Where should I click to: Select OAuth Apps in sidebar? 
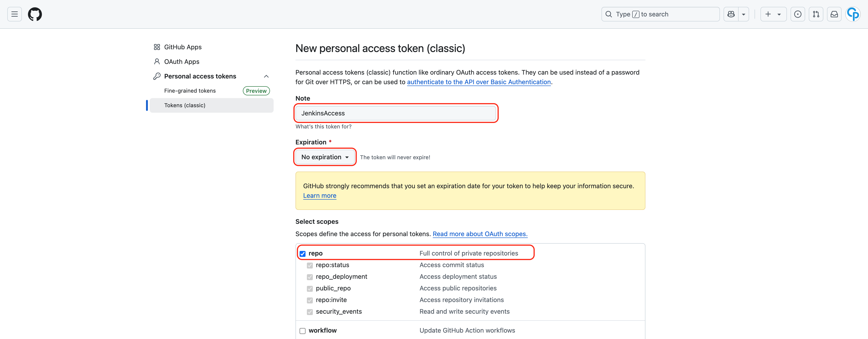pos(181,62)
